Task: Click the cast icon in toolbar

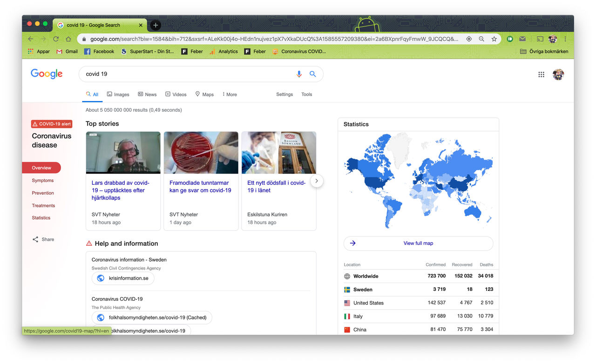Action: pos(540,39)
